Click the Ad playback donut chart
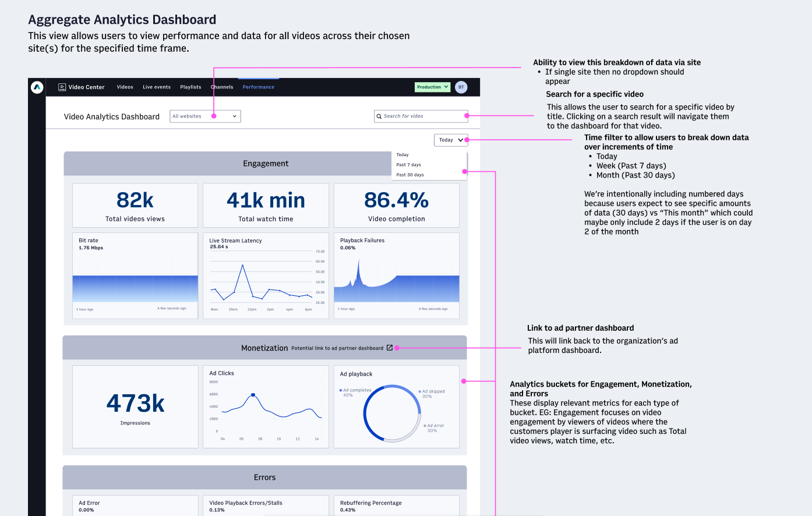The image size is (812, 516). tap(392, 413)
